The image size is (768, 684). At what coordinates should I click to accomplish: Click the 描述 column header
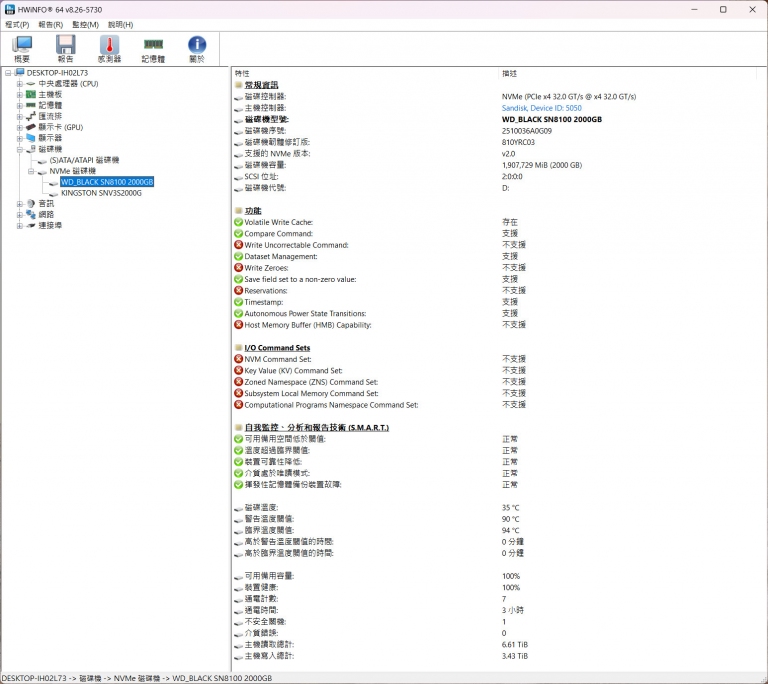click(x=509, y=73)
